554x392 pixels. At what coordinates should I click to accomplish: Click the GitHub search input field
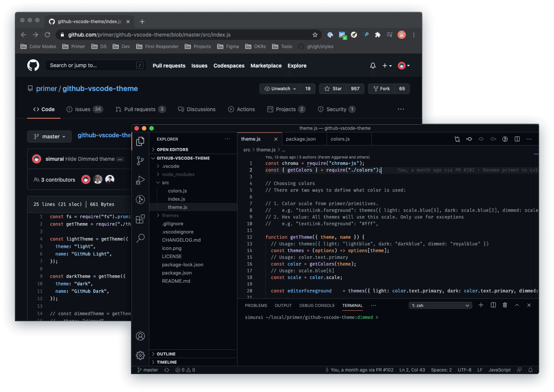tap(92, 65)
